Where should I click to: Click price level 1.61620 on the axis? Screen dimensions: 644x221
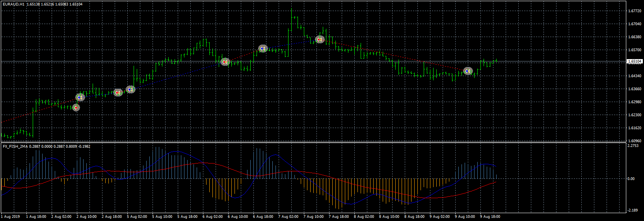634,128
